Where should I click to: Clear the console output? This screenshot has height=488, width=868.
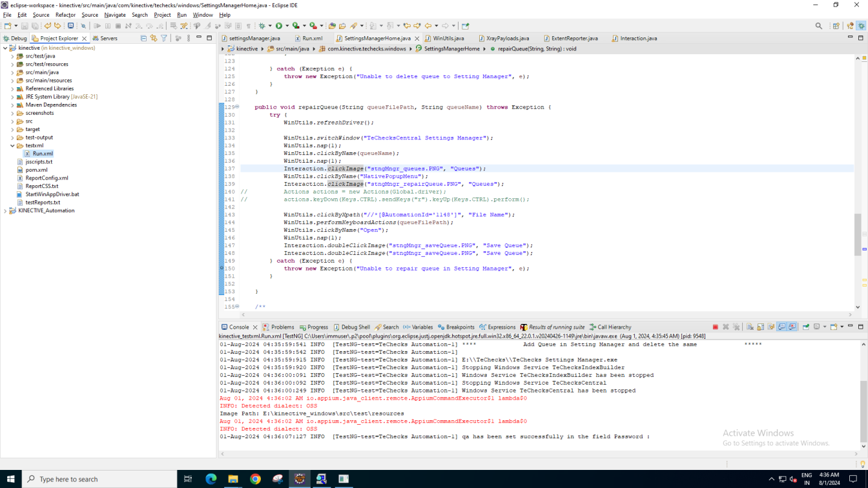click(750, 327)
